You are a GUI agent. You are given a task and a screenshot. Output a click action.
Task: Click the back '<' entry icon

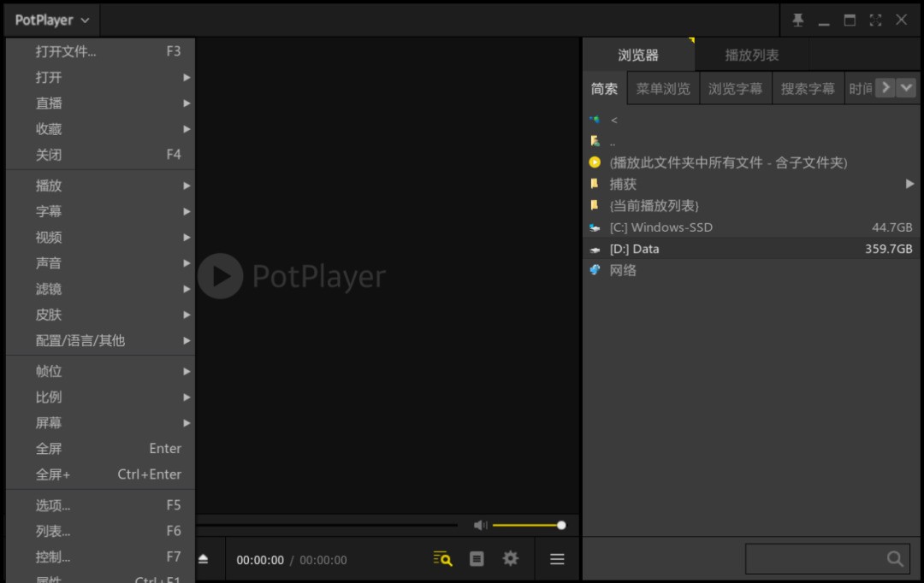pyautogui.click(x=595, y=120)
